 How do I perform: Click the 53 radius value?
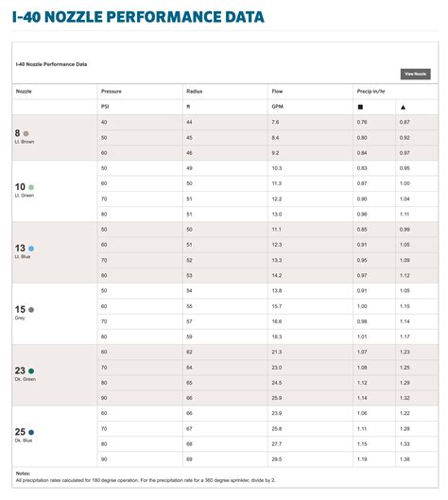[189, 275]
